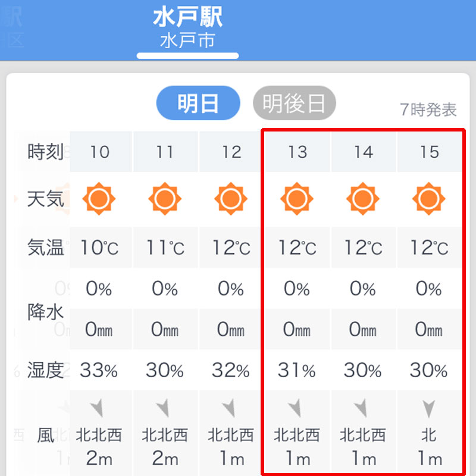Click the sunny icon for 12 o'clock
476x476 pixels.
click(x=231, y=199)
